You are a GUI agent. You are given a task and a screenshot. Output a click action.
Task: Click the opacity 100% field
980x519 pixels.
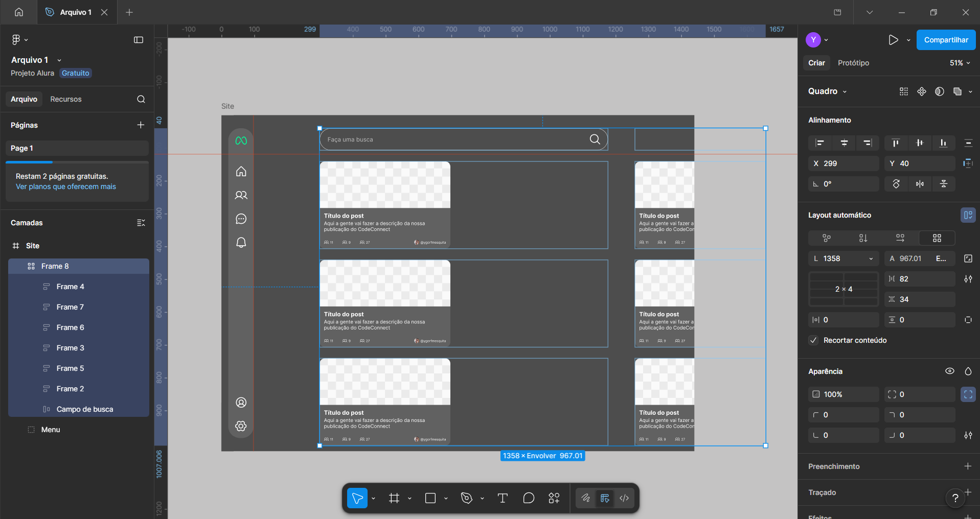point(844,394)
